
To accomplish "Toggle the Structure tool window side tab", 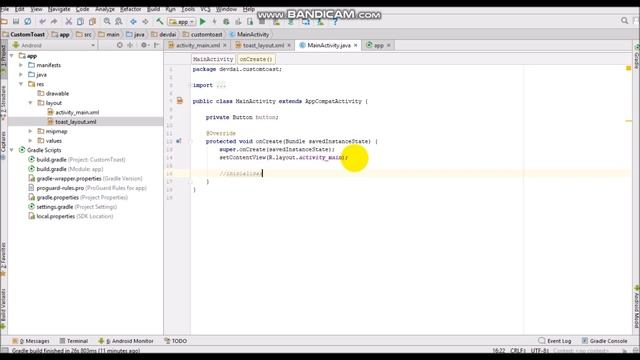I will [x=3, y=104].
